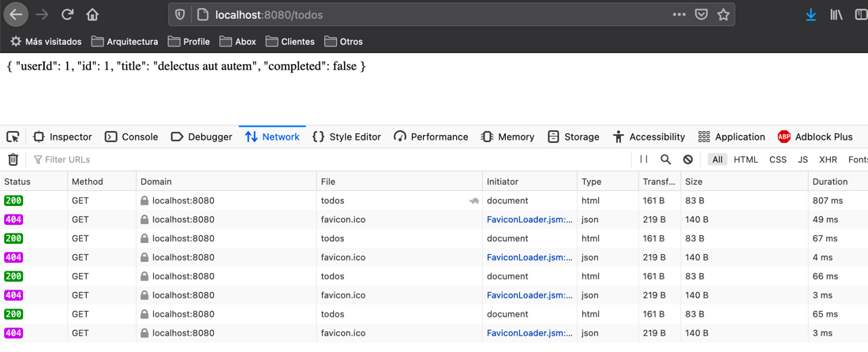Switch to the Console tab

point(132,137)
